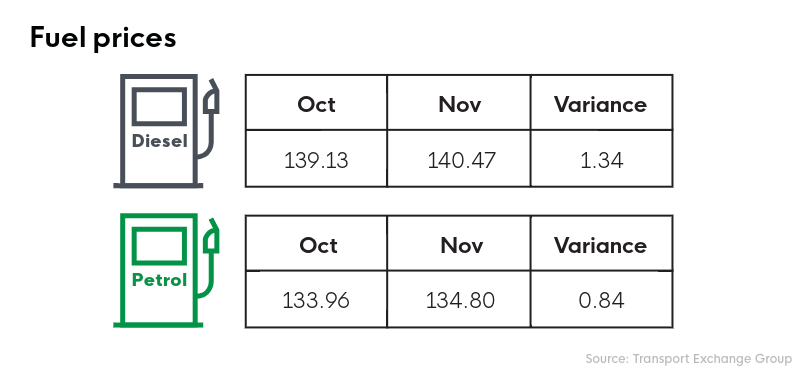Select the diesel table Nov header
The width and height of the screenshot is (810, 375).
460,104
